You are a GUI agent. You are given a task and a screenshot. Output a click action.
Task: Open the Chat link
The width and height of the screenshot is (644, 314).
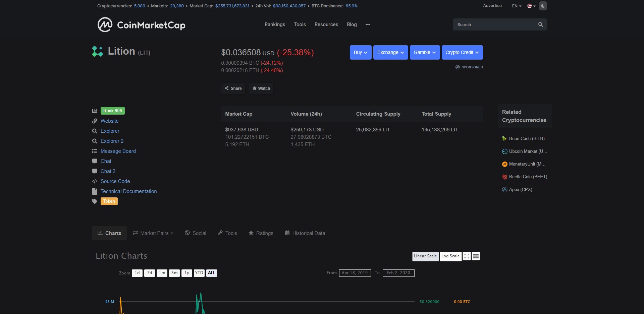pos(106,161)
